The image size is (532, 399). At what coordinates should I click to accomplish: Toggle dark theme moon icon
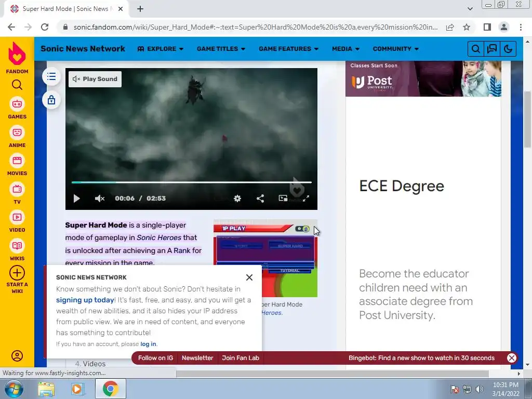point(508,49)
